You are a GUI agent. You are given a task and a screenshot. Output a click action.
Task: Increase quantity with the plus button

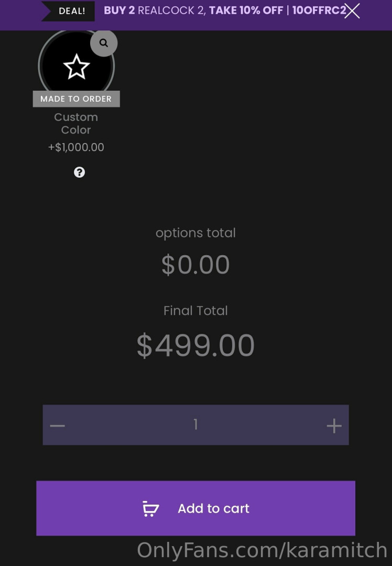(x=334, y=425)
